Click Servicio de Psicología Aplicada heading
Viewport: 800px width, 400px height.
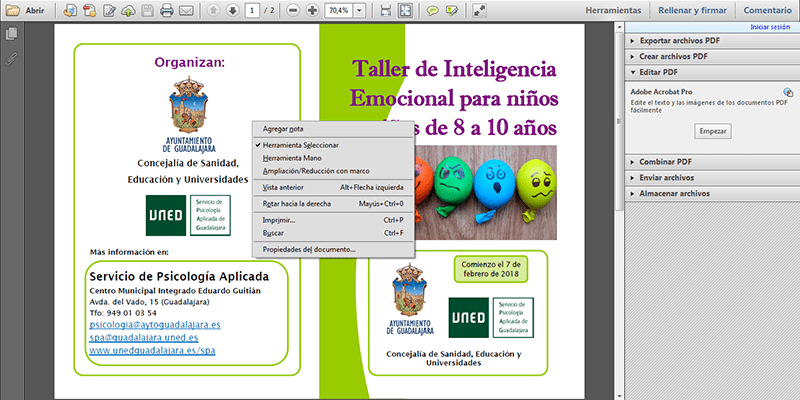179,277
